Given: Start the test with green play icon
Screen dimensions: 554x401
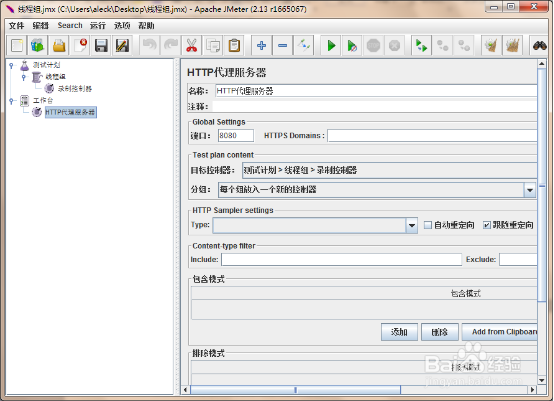Looking at the screenshot, I should tap(331, 46).
